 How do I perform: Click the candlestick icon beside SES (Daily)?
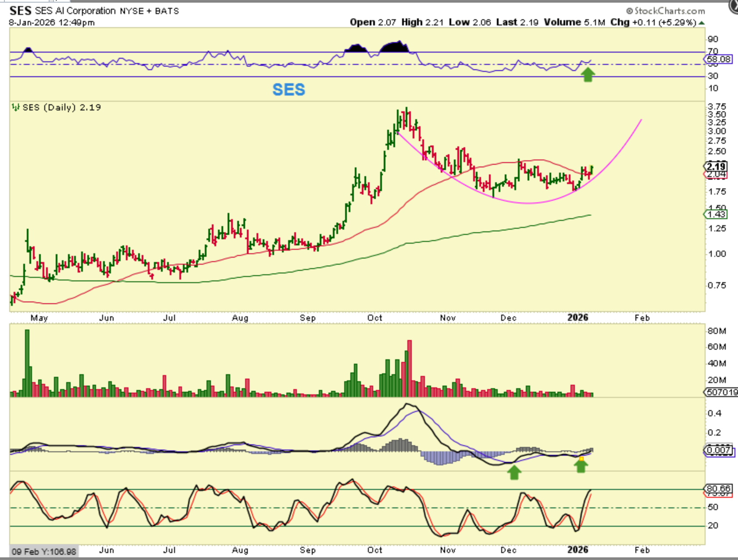pos(16,107)
